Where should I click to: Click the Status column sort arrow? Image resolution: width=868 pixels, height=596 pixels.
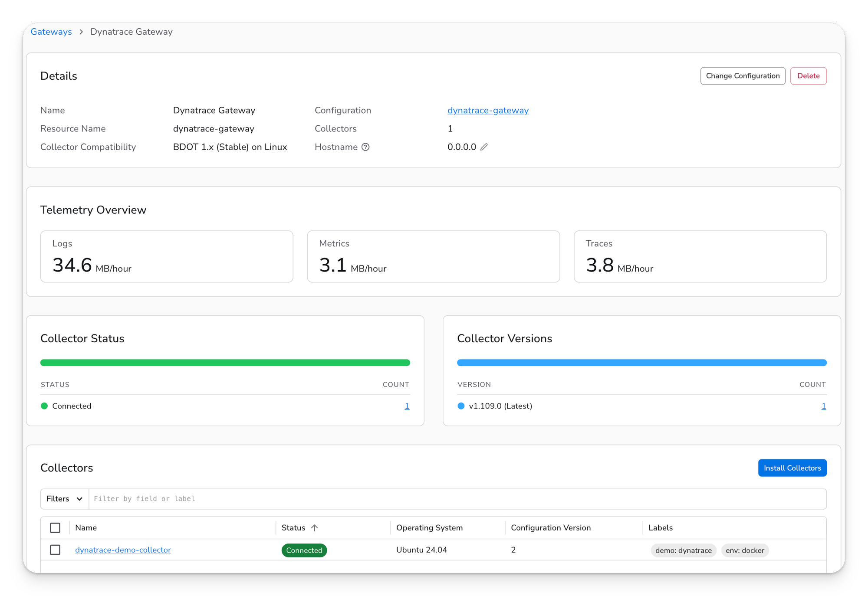tap(315, 528)
